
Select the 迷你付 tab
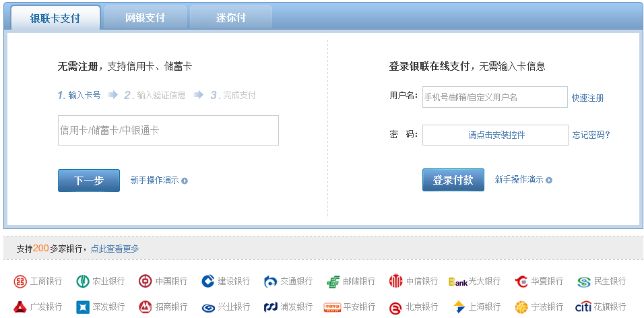(231, 18)
